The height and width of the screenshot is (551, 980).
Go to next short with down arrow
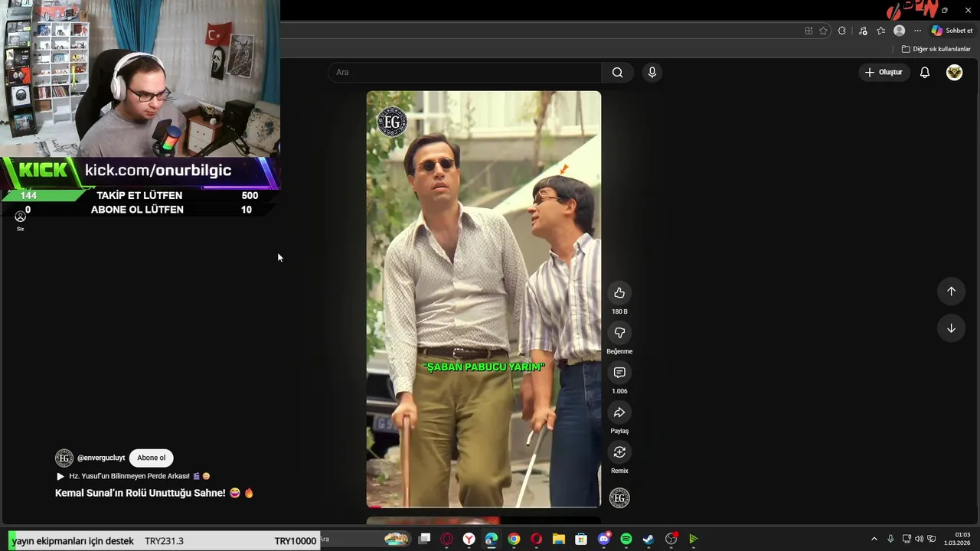pyautogui.click(x=951, y=328)
